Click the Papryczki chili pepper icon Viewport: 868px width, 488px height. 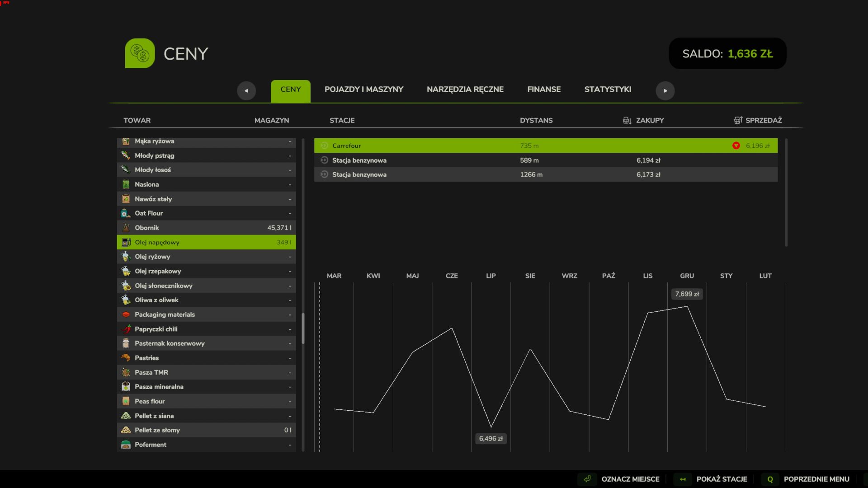(126, 329)
